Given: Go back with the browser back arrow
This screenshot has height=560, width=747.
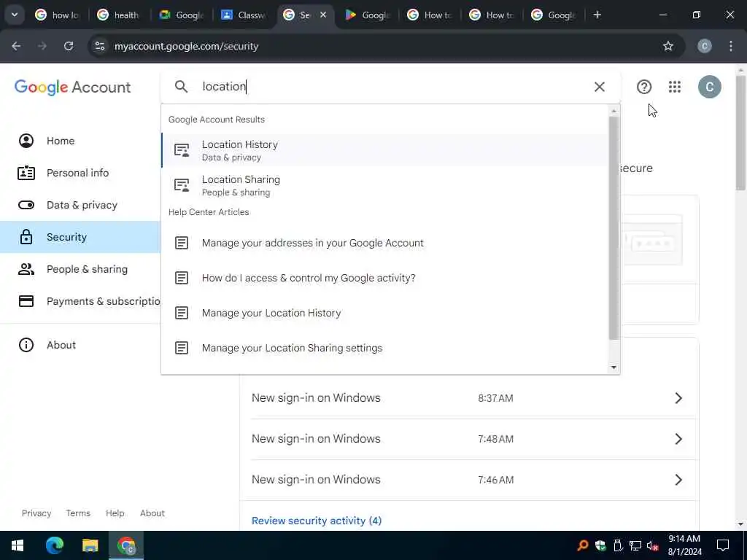Looking at the screenshot, I should 16,46.
